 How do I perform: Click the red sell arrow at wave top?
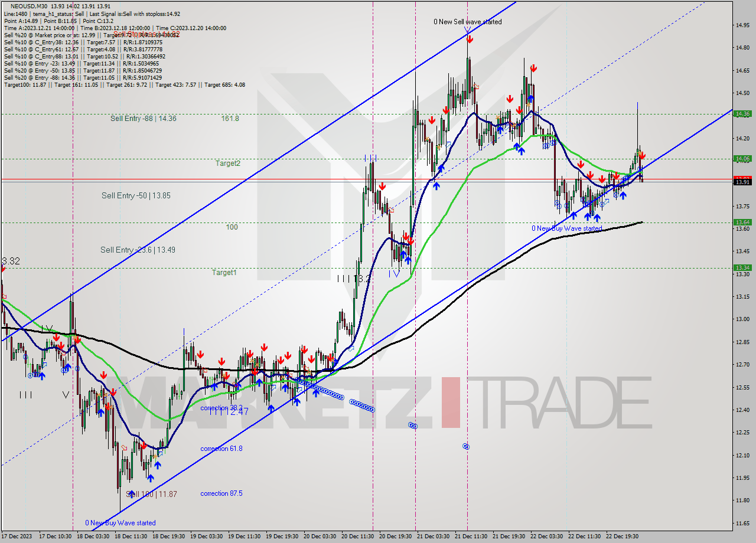pos(470,39)
